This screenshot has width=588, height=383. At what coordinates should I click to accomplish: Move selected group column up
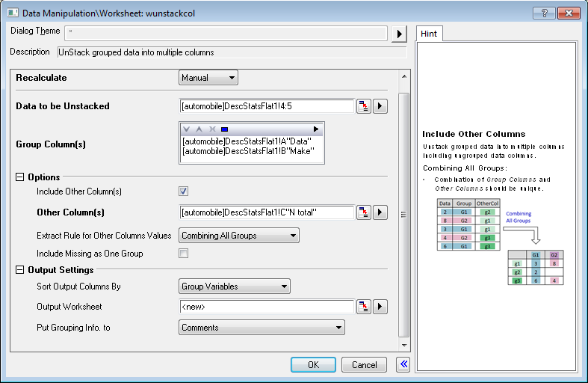pos(199,129)
